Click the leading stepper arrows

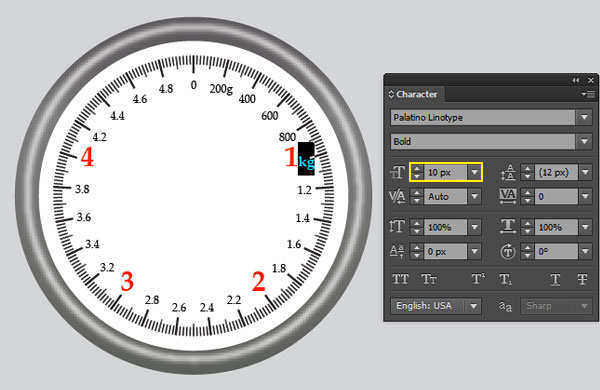tap(528, 172)
